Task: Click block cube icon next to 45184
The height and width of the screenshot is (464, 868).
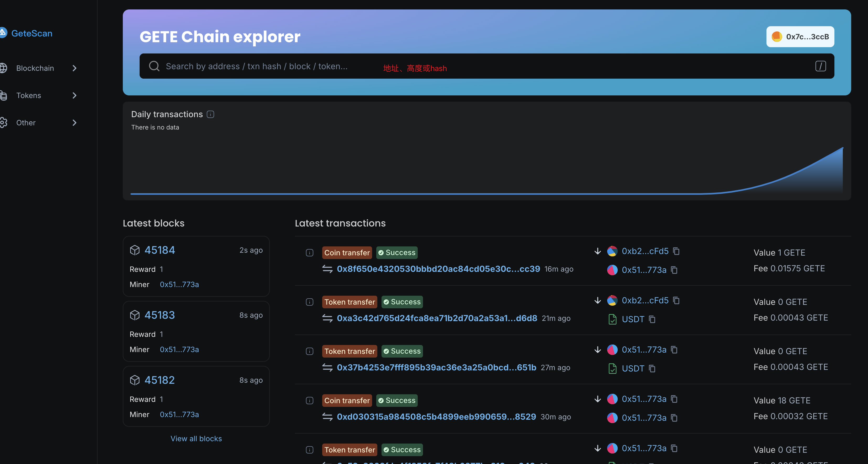Action: point(135,250)
